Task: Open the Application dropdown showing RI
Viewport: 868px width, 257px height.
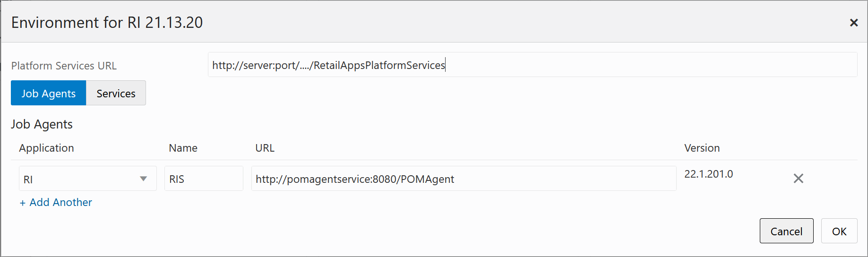Action: (x=88, y=179)
